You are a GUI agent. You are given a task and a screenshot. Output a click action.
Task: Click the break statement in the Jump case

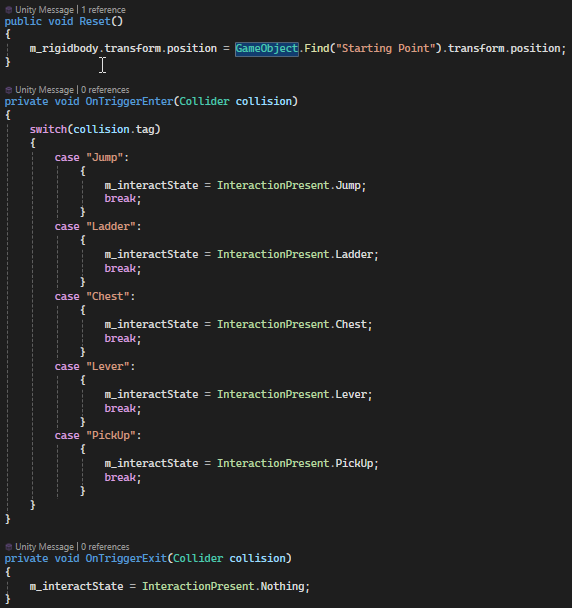click(120, 199)
